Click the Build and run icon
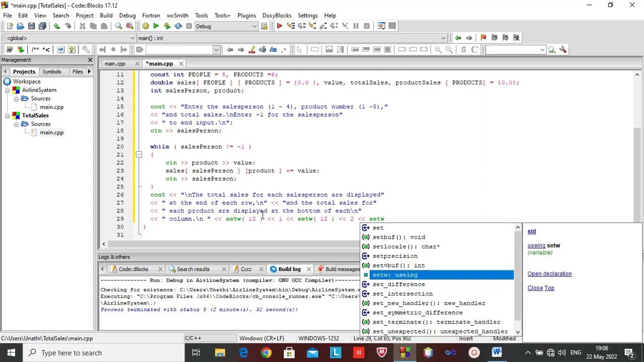This screenshot has height=362, width=644. 167,26
